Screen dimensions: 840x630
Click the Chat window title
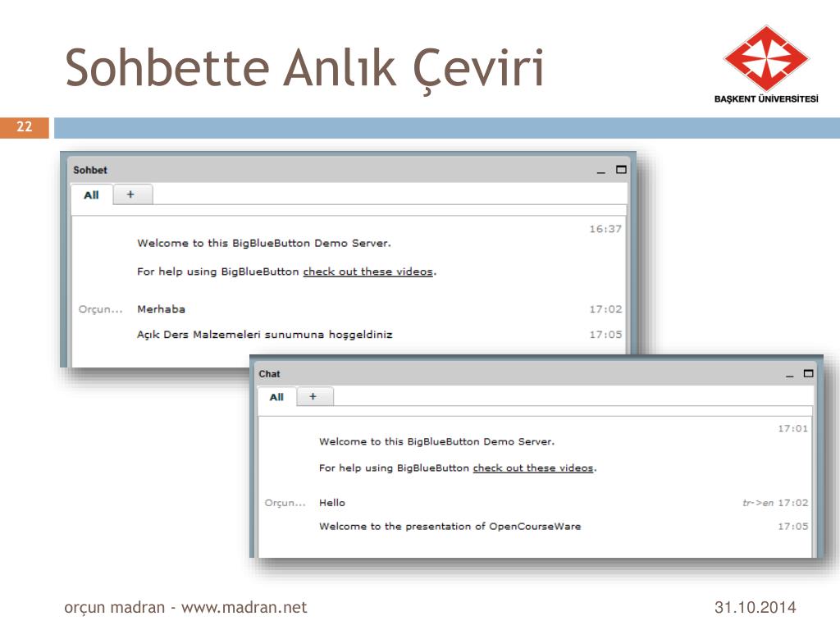[269, 374]
